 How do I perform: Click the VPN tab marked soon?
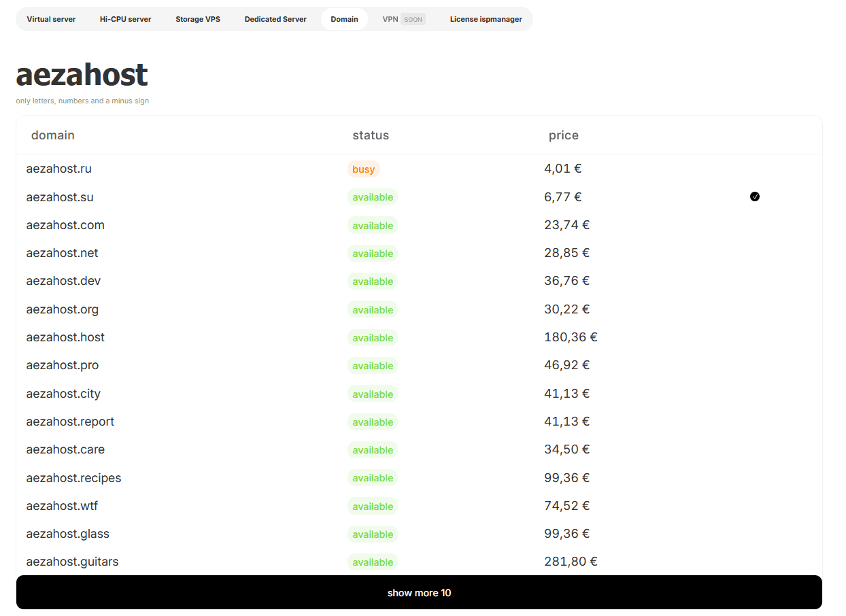coord(403,19)
